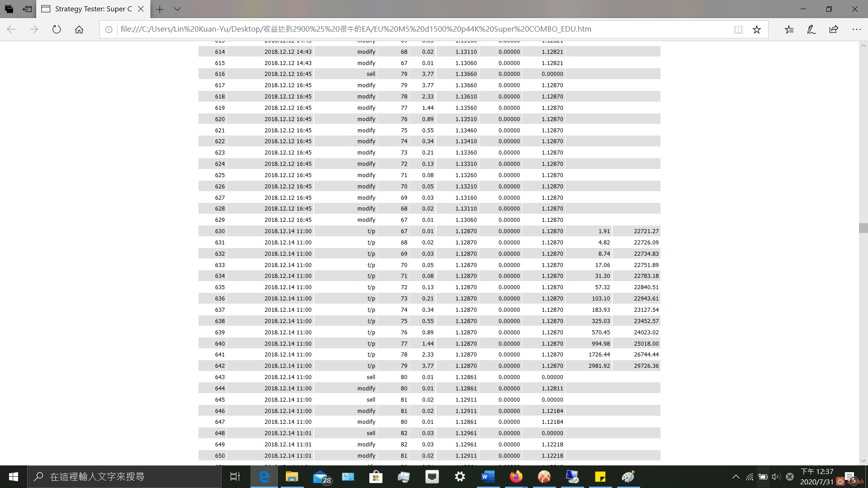The height and width of the screenshot is (488, 868).
Task: Click the Back navigation arrow
Action: click(11, 29)
